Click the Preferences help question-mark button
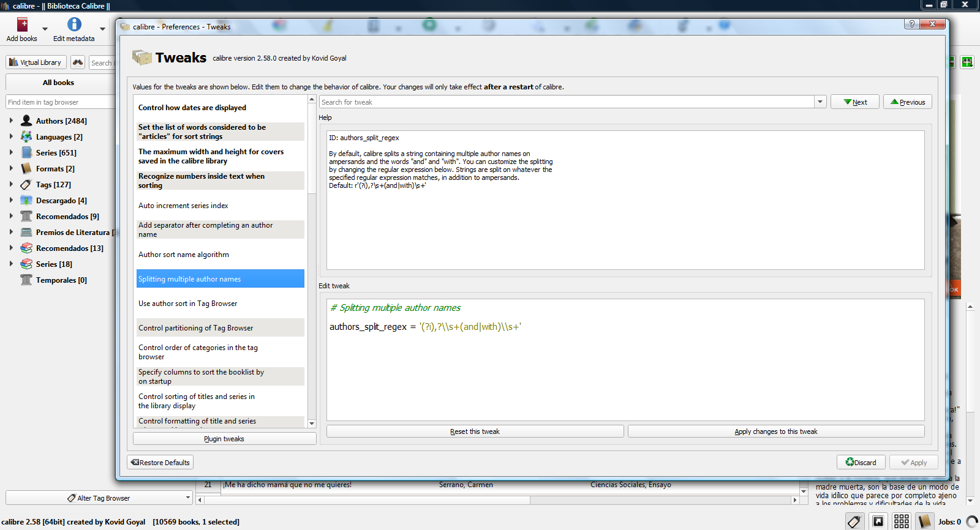 (x=912, y=24)
